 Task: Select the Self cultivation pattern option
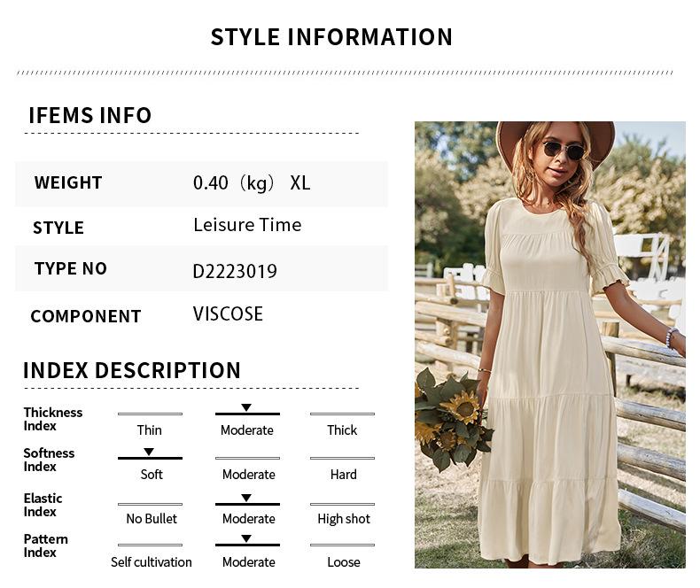[x=151, y=561]
